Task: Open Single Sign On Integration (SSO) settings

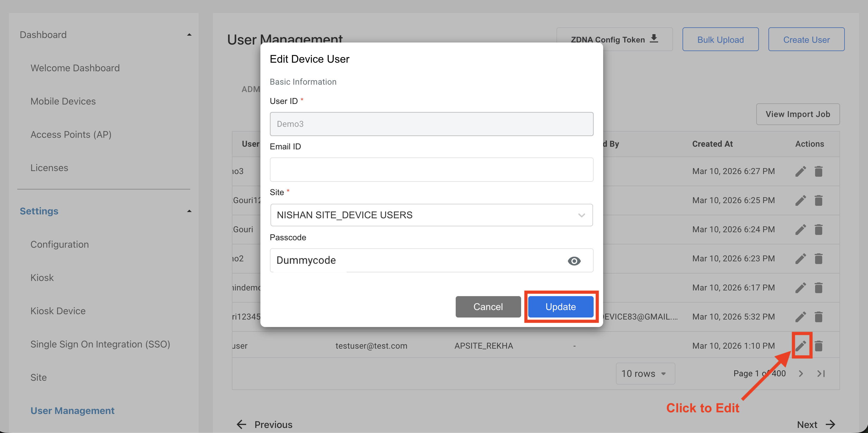Action: point(100,344)
